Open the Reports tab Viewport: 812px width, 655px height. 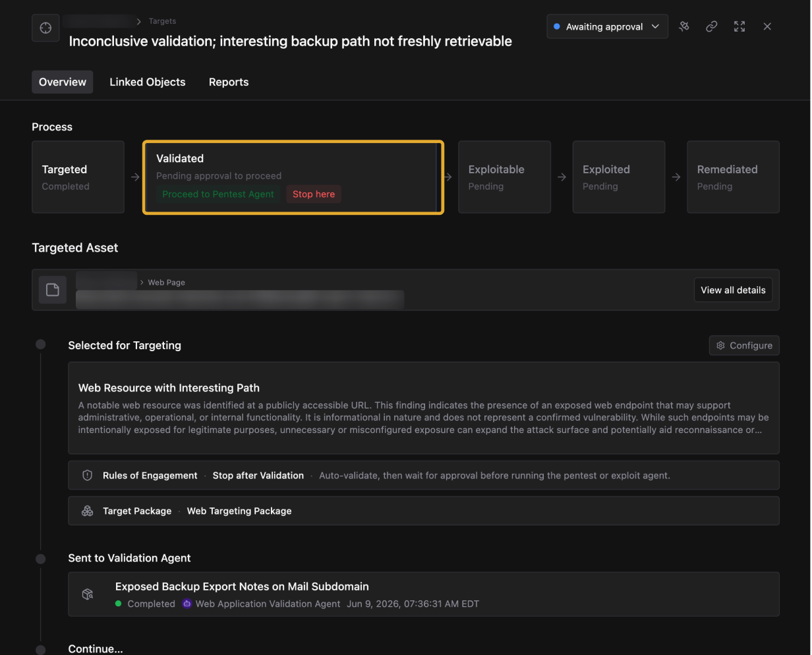click(x=229, y=82)
